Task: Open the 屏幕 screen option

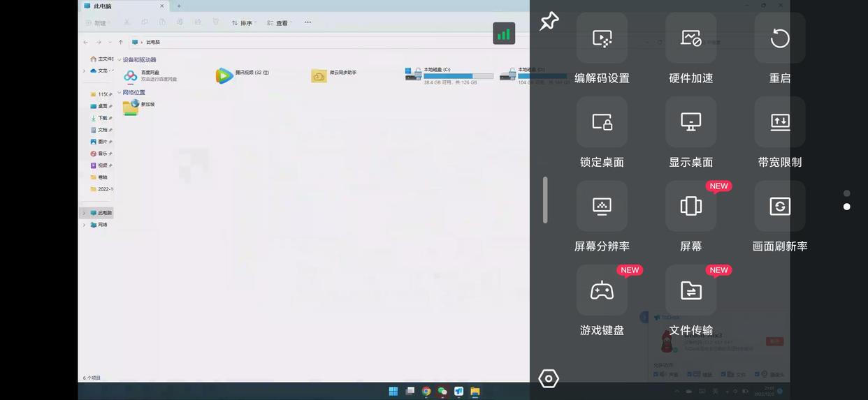Action: click(690, 206)
